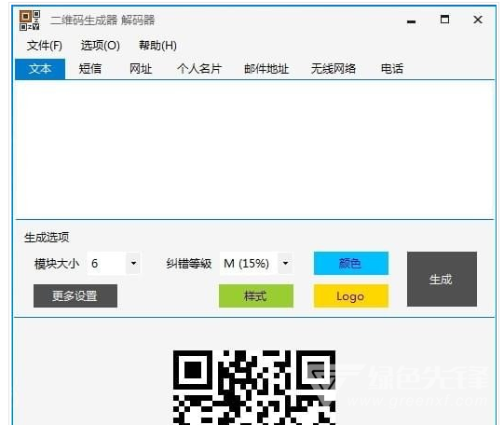504x425 pixels.
Task: Click the yellow Logo button
Action: tap(351, 296)
